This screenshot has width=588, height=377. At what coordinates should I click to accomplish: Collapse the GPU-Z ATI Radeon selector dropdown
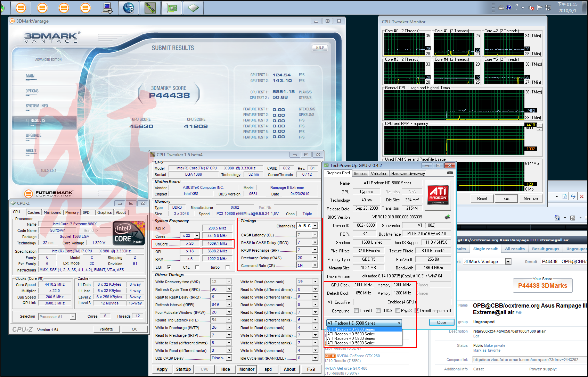tap(399, 323)
